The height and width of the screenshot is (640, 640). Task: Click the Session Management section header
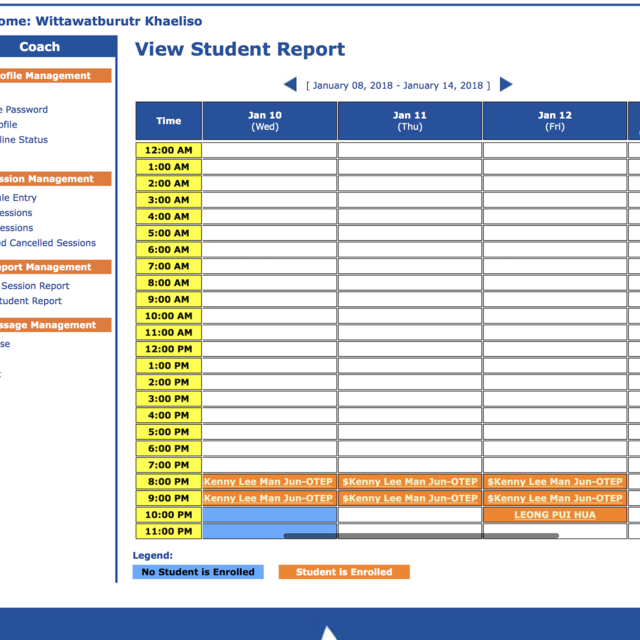(56, 179)
